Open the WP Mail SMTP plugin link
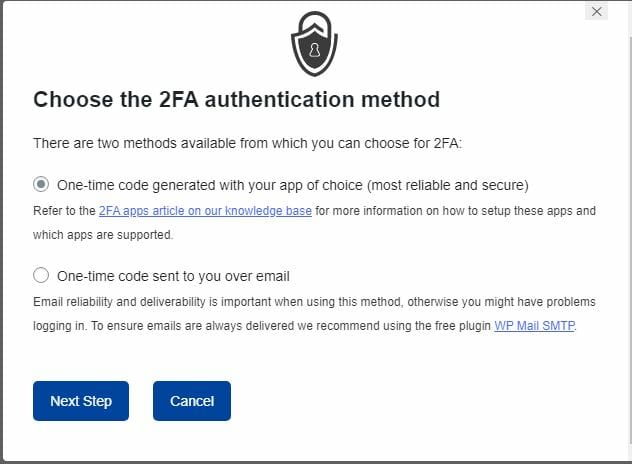Image resolution: width=632 pixels, height=464 pixels. 534,326
